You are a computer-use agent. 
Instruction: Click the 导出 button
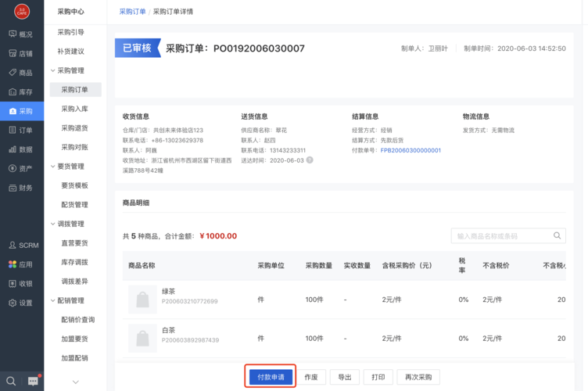click(345, 377)
